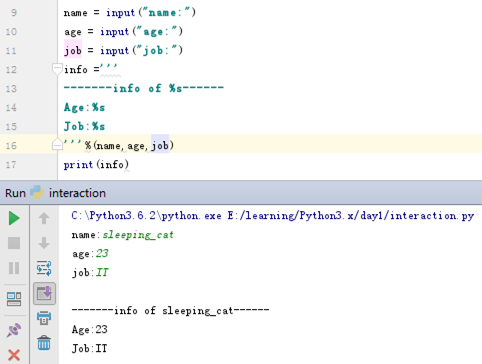
Task: Click Down the stack trace arrow
Action: [x=44, y=243]
